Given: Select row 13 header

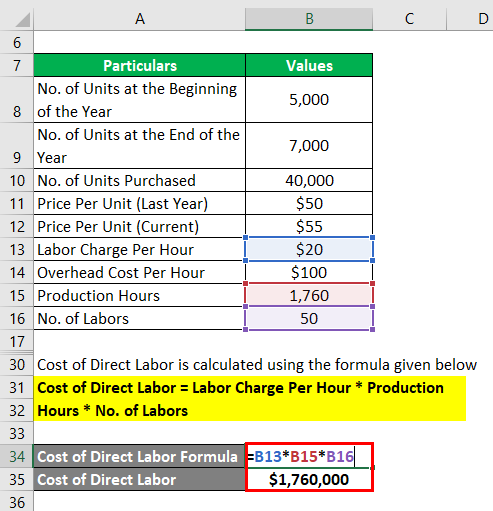Looking at the screenshot, I should [x=17, y=249].
